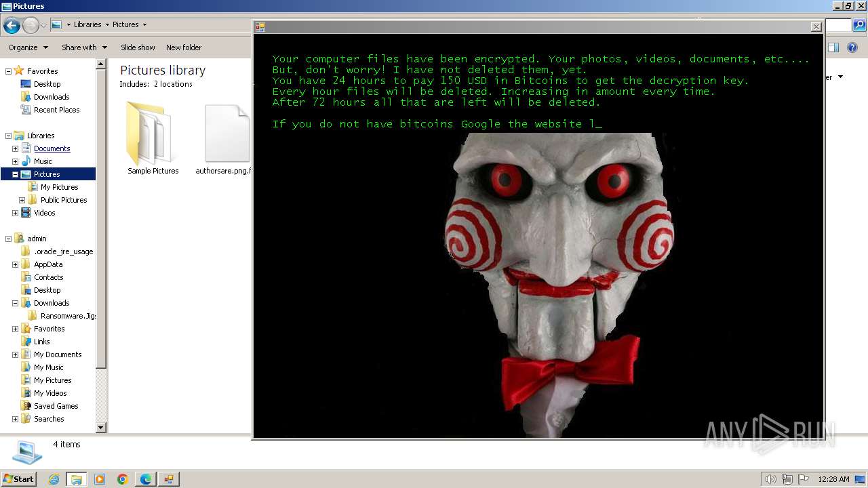Viewport: 868px width, 488px height.
Task: Click the ransomware app taskbar button
Action: [168, 479]
